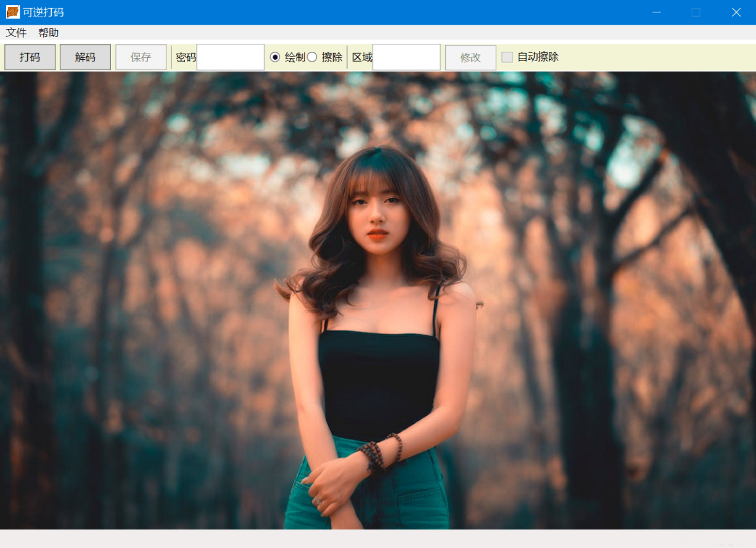756x548 pixels.
Task: Select the 擦除 radio button
Action: (312, 57)
